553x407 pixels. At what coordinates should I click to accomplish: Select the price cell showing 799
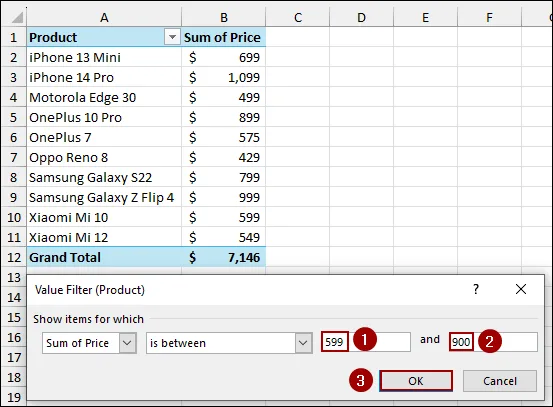coord(224,177)
